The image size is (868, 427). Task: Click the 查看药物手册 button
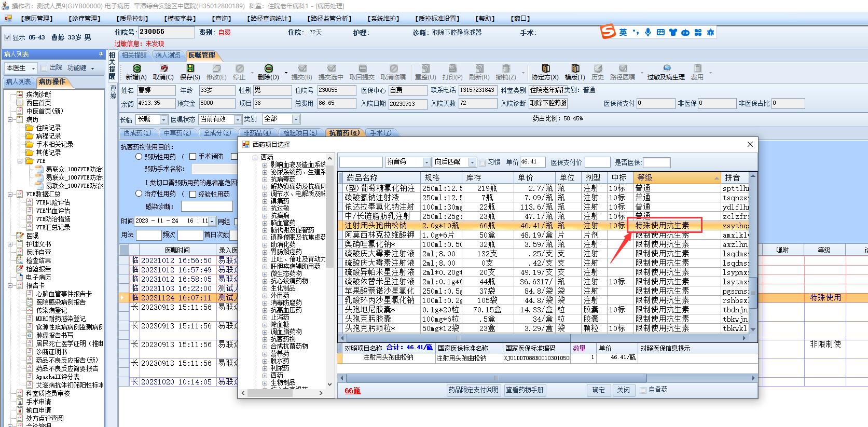click(x=525, y=390)
